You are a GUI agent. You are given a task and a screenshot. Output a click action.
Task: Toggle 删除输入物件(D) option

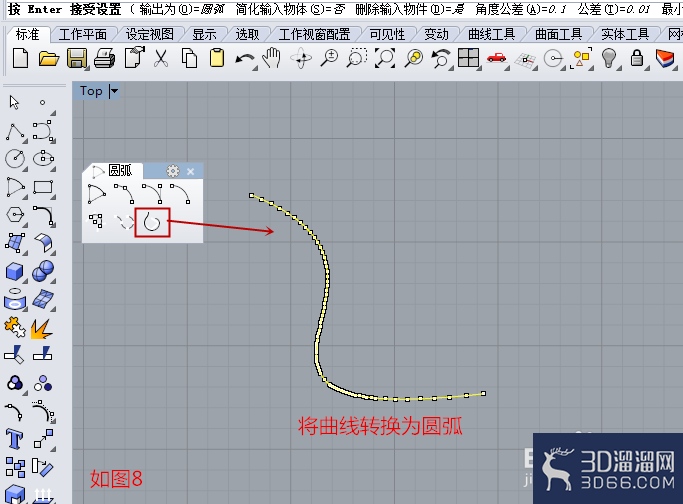(410, 9)
